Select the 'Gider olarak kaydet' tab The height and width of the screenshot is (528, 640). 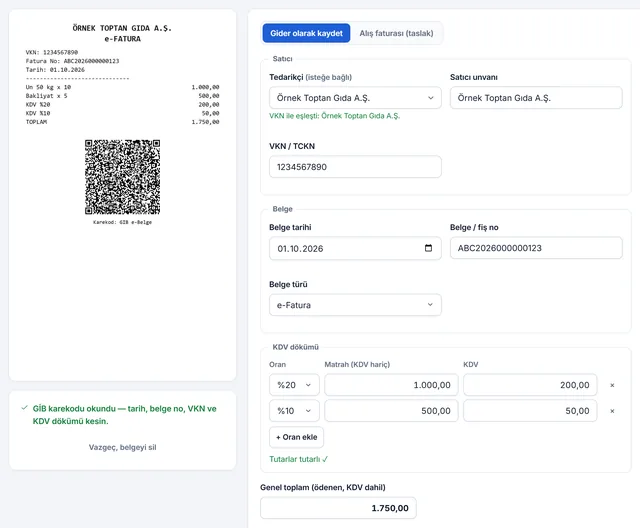pyautogui.click(x=306, y=33)
